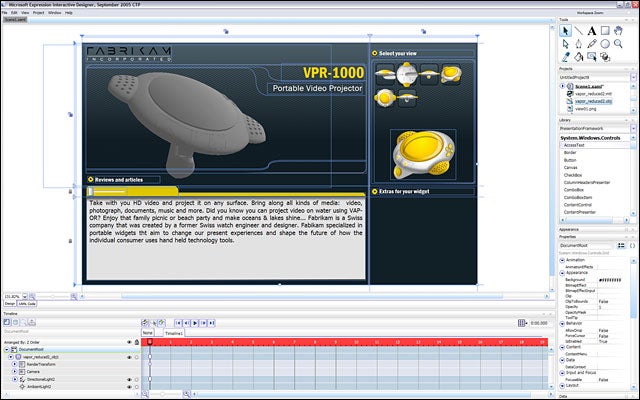Viewport: 640px width, 400px height.
Task: Switch Properties panel to the braces code view
Action: (x=632, y=246)
